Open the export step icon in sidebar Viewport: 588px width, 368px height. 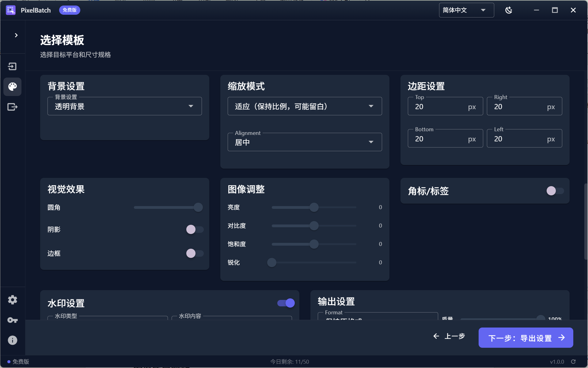(12, 107)
